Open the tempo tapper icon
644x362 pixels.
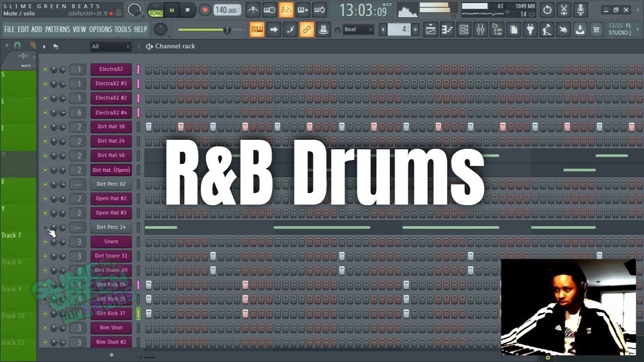(x=546, y=30)
